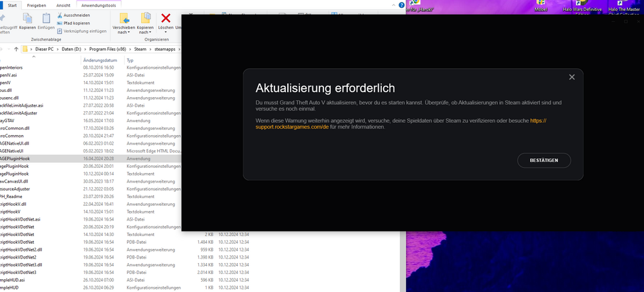
Task: Select the penIV.asi file row
Action: (x=91, y=75)
